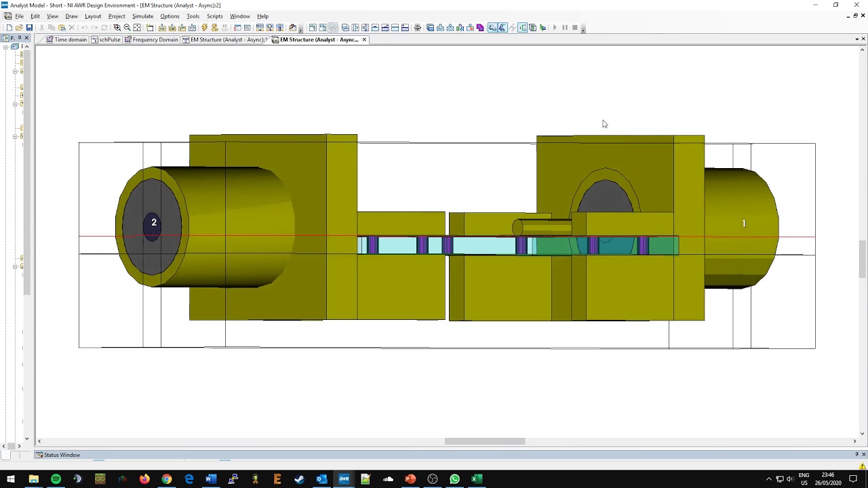This screenshot has height=488, width=868.
Task: Click the vertical scrollbar thumb at right
Action: 862,259
